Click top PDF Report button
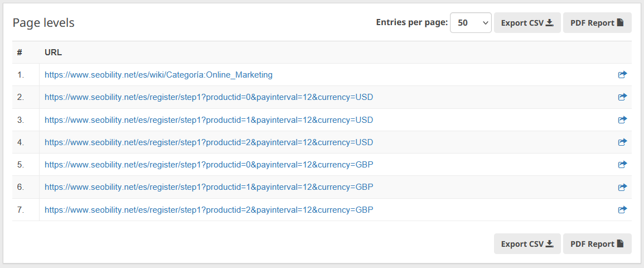Image resolution: width=644 pixels, height=268 pixels. tap(597, 23)
